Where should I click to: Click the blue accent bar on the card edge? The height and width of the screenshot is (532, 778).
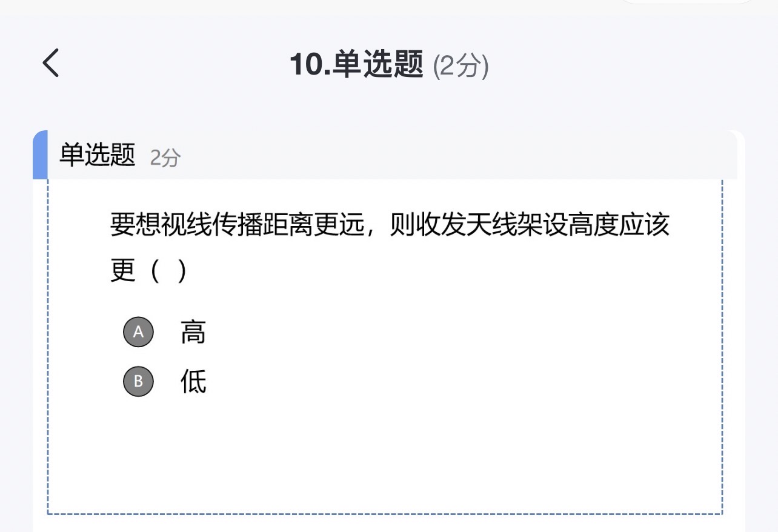40,155
